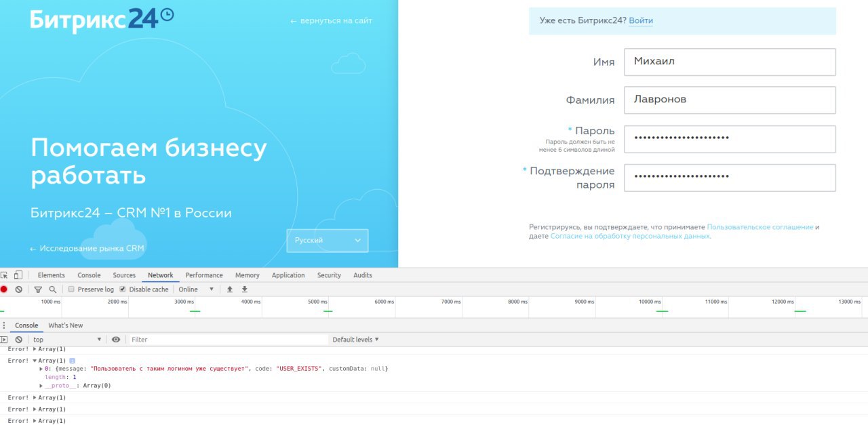The height and width of the screenshot is (425, 868).
Task: Open the Network search magnifier icon
Action: 52,289
